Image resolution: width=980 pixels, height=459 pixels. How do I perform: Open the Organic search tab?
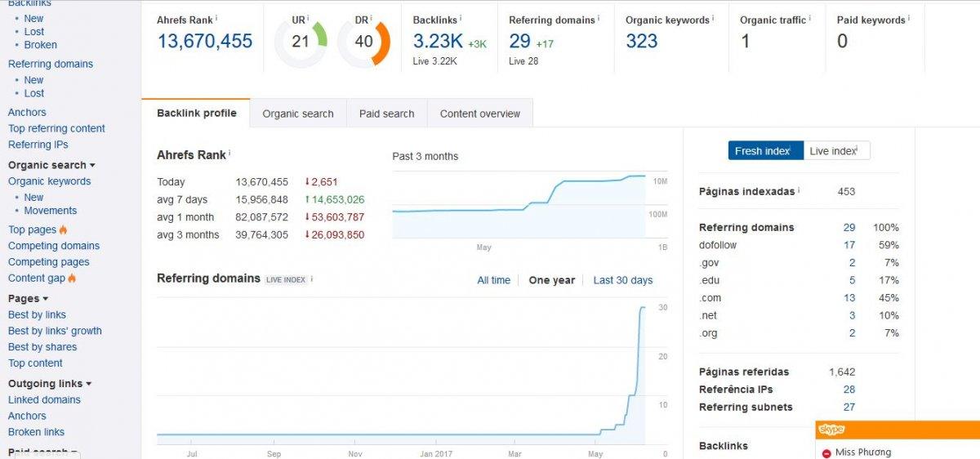[298, 114]
